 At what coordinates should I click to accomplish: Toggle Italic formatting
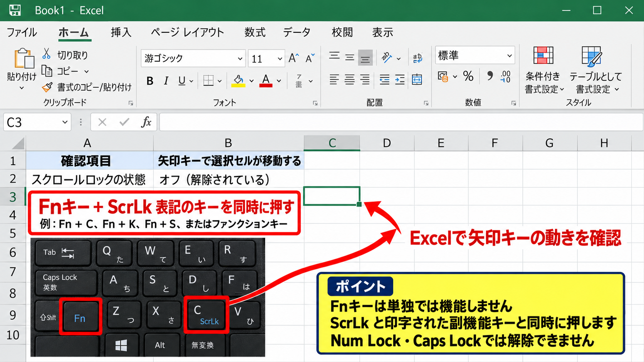[x=166, y=81]
